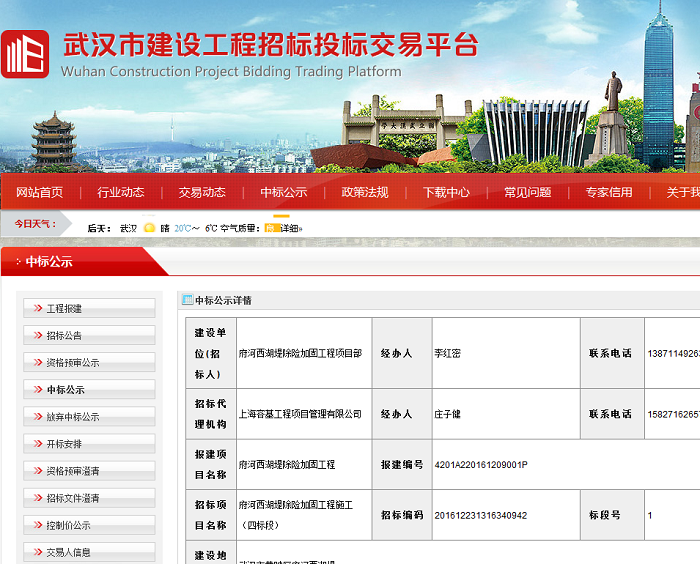This screenshot has height=564, width=700.
Task: Open the weather 详细 link
Action: 290,228
